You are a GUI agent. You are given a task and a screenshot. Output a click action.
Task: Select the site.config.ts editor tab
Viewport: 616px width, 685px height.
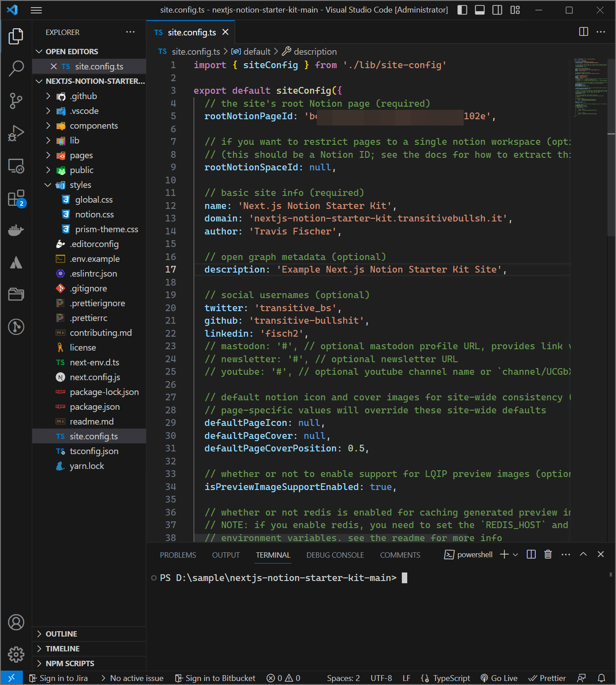191,32
